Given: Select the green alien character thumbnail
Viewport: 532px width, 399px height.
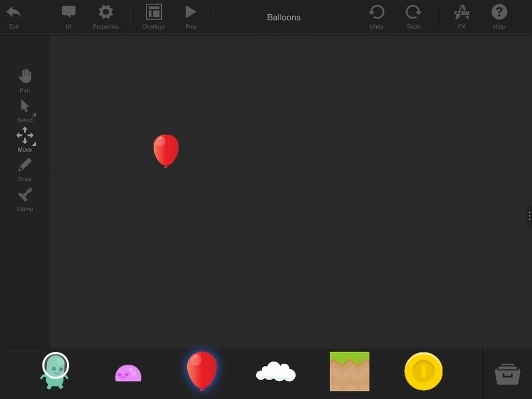Looking at the screenshot, I should pos(54,371).
